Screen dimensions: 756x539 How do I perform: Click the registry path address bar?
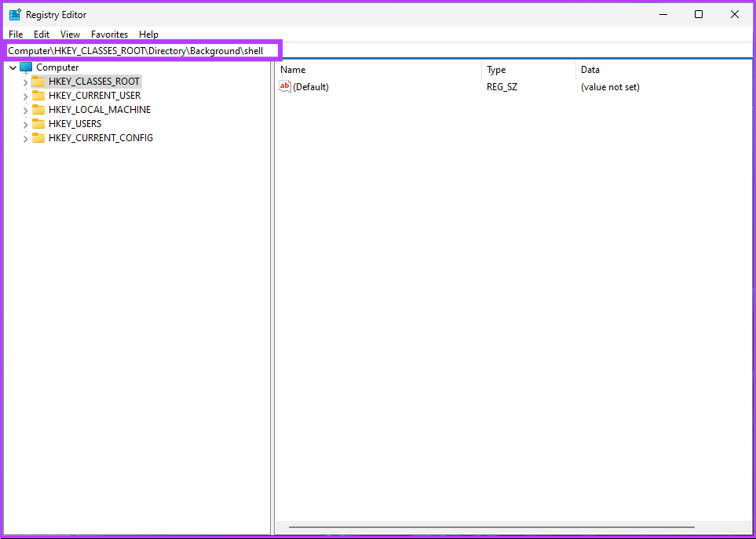378,50
